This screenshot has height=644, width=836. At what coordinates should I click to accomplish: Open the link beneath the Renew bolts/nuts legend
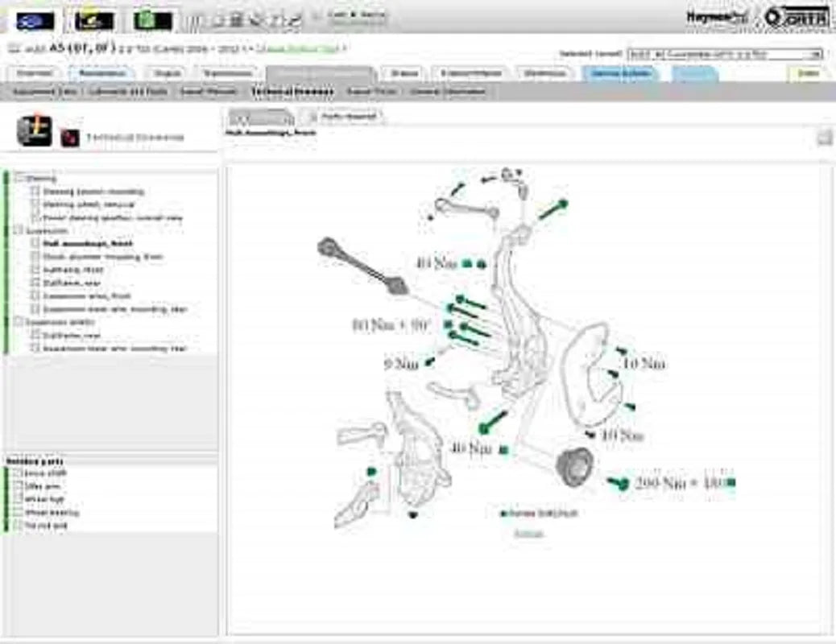[x=528, y=533]
